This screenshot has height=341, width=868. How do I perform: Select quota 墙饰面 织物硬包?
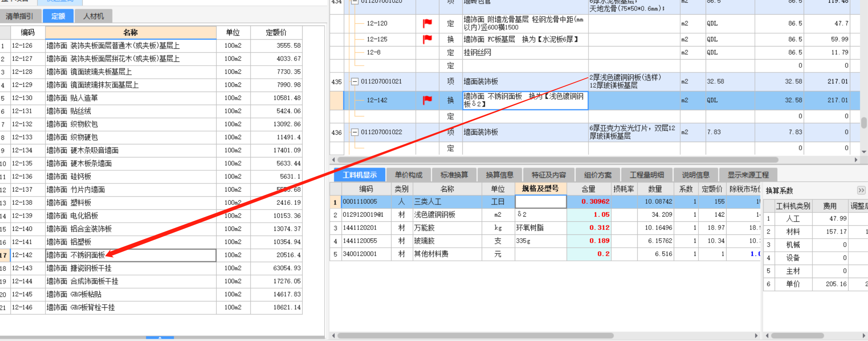(x=131, y=137)
